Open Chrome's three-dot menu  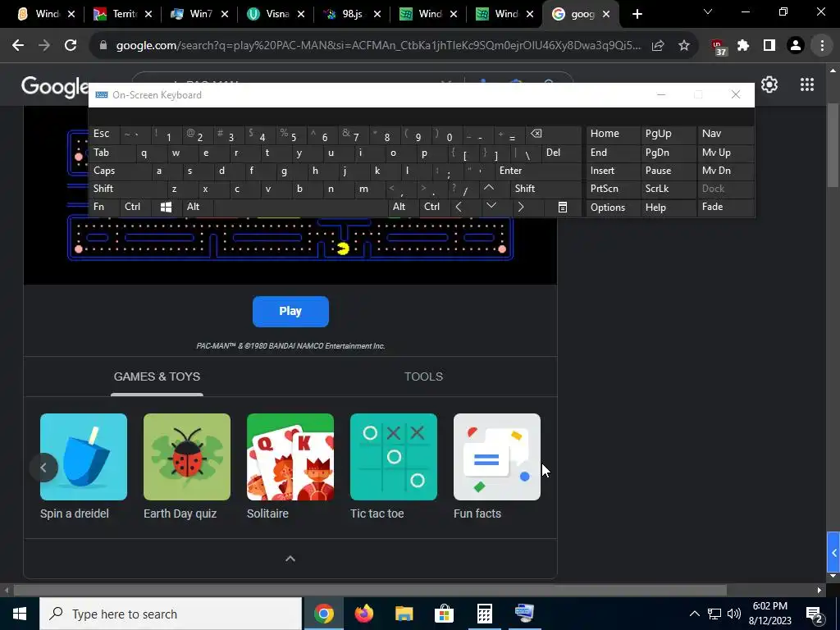[x=822, y=46]
